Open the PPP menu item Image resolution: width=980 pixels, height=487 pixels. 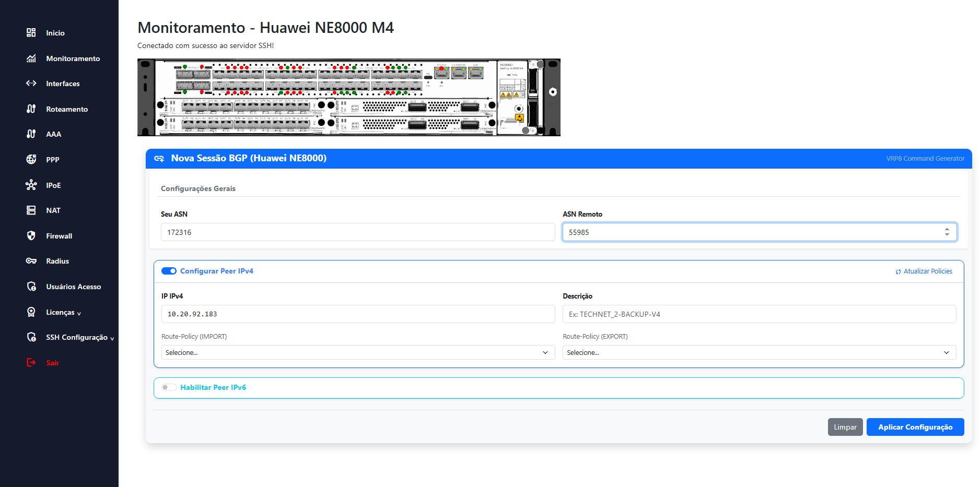click(x=53, y=160)
